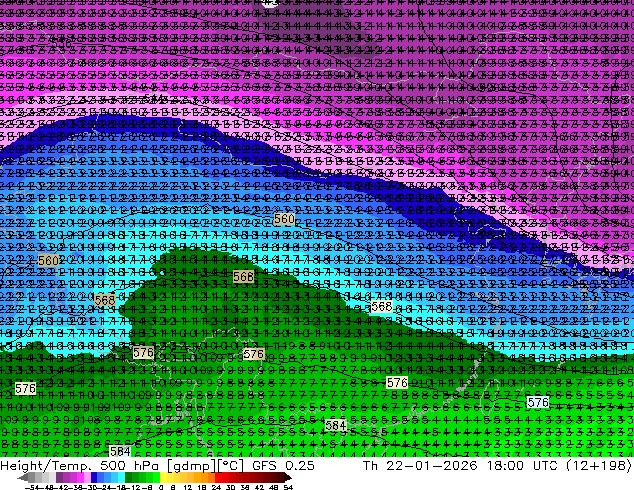Click the gray left arrow of color scale
This screenshot has height=490, width=634.
pos(23,477)
